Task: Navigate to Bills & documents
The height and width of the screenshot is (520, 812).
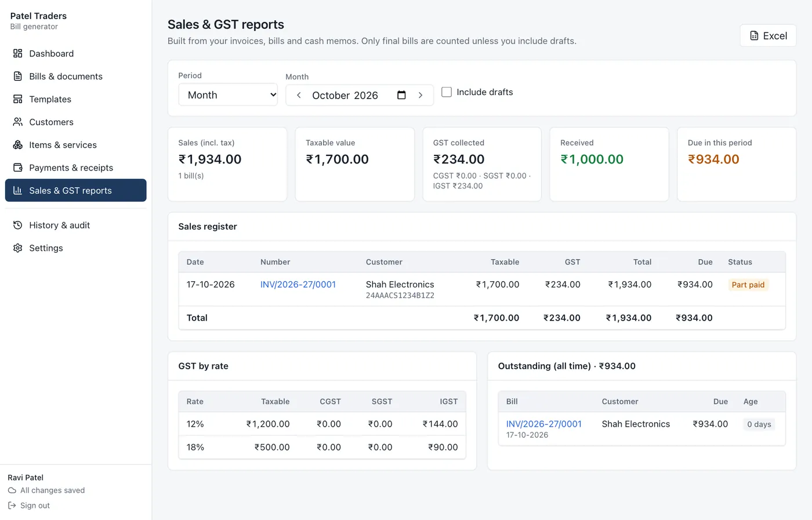Action: [x=75, y=77]
